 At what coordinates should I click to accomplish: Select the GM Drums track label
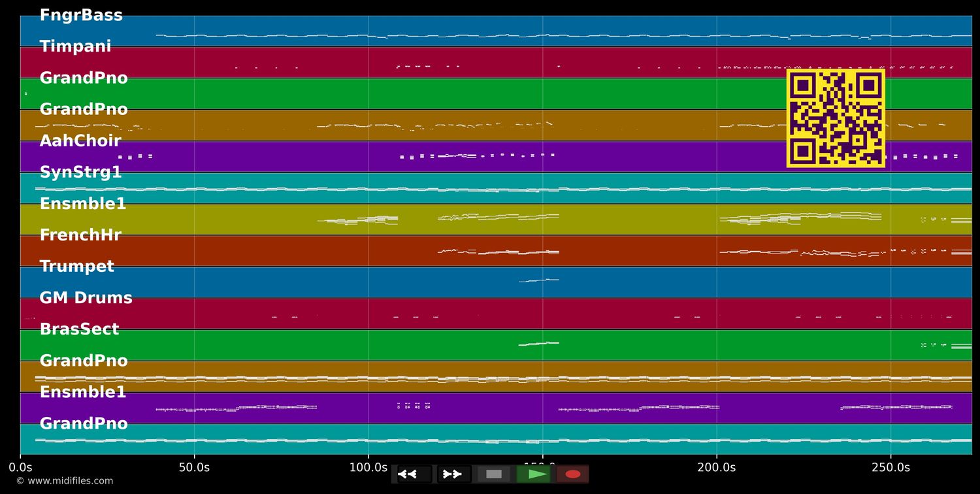86,297
